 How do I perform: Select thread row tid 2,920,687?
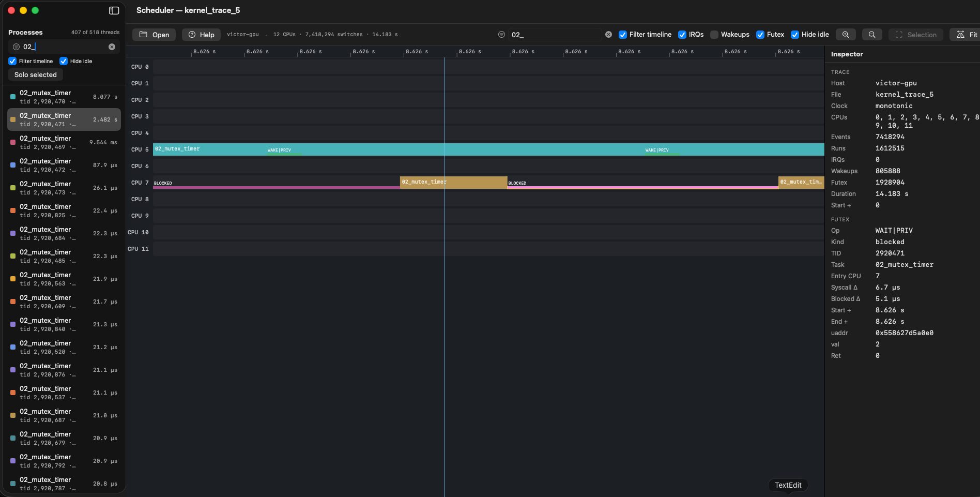click(64, 415)
